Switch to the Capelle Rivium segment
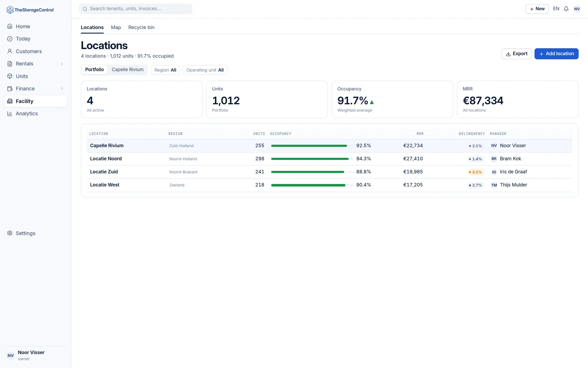This screenshot has width=588, height=368. (x=128, y=70)
